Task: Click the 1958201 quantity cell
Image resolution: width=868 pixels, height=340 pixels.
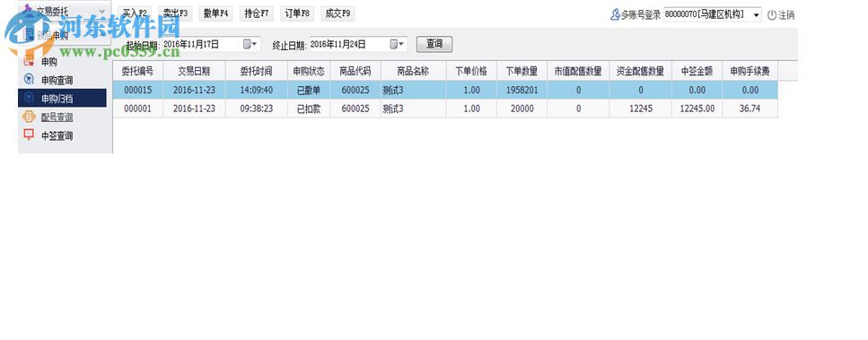Action: click(522, 90)
